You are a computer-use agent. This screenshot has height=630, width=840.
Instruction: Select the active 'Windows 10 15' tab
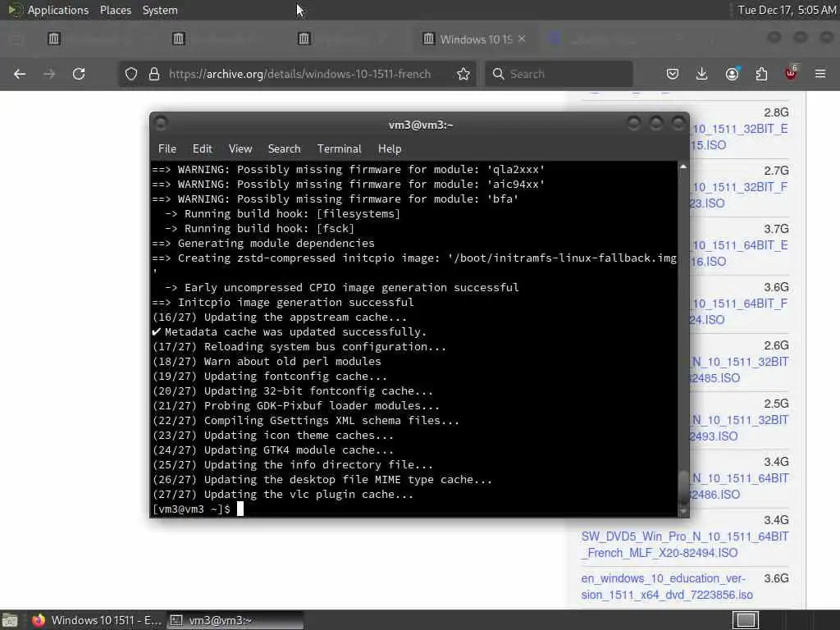point(474,39)
